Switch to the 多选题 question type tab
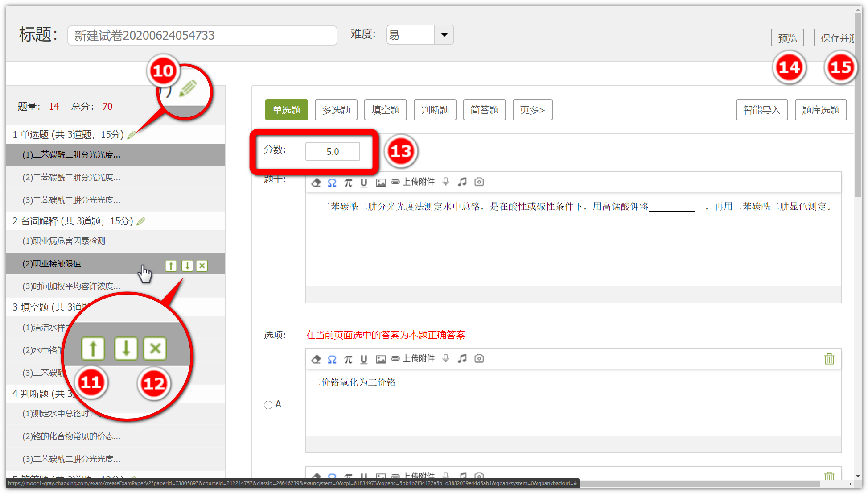868x494 pixels. tap(336, 110)
